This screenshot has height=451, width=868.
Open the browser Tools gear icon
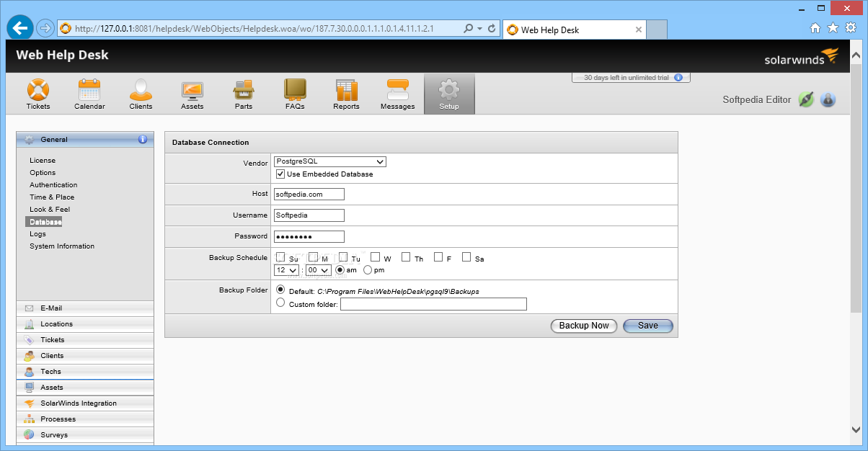[850, 28]
